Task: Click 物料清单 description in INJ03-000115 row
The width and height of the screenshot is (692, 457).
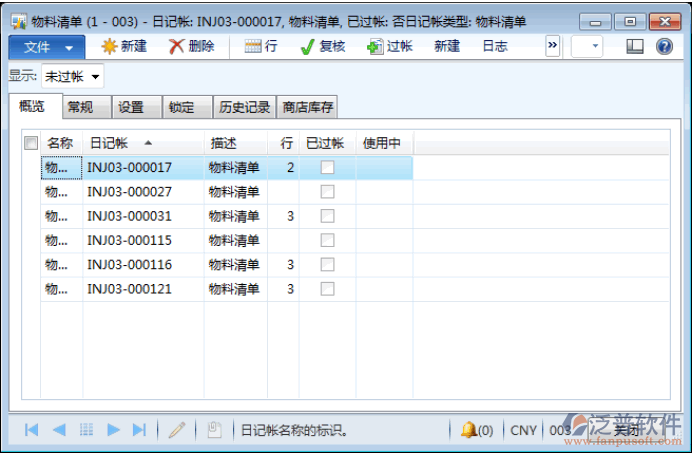Action: [234, 240]
